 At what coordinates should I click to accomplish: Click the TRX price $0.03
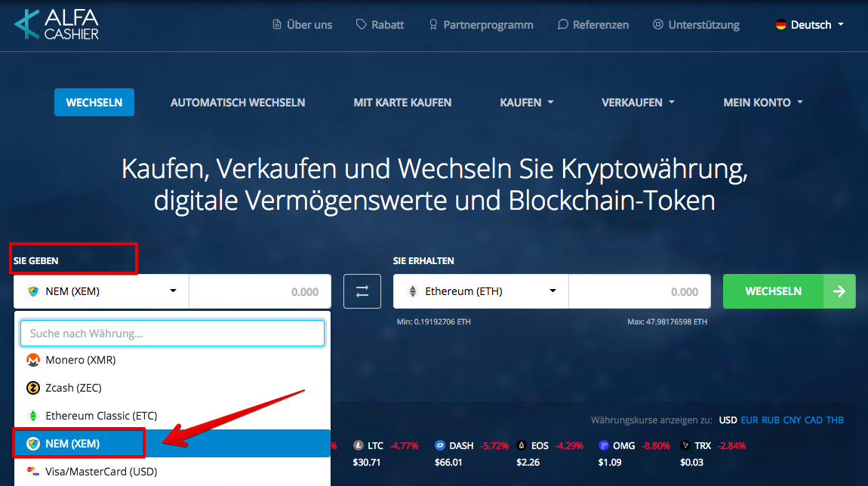tap(691, 462)
